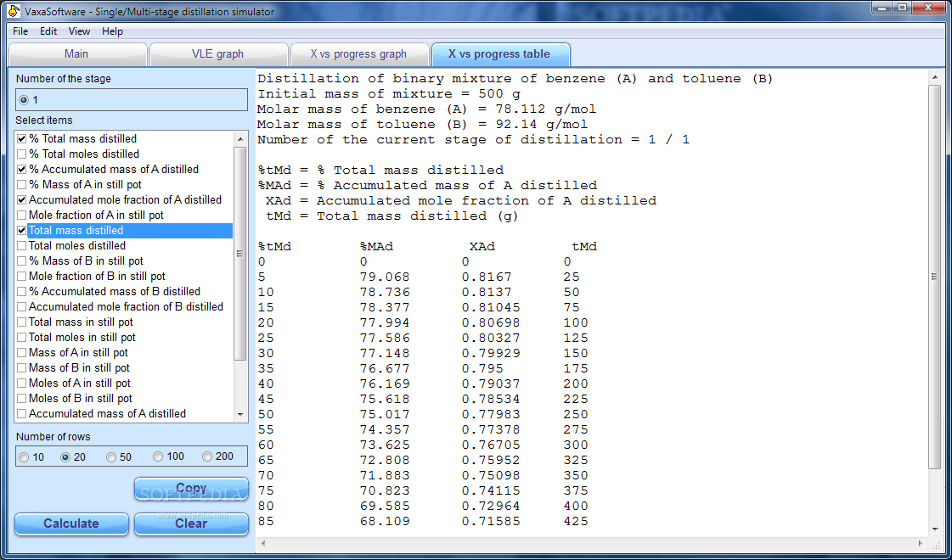
Task: Click items list scroll down arrow
Action: click(x=240, y=415)
